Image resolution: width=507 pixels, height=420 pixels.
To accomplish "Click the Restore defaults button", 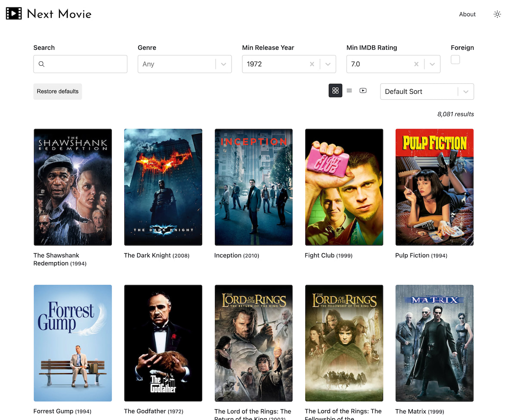I will tap(58, 92).
